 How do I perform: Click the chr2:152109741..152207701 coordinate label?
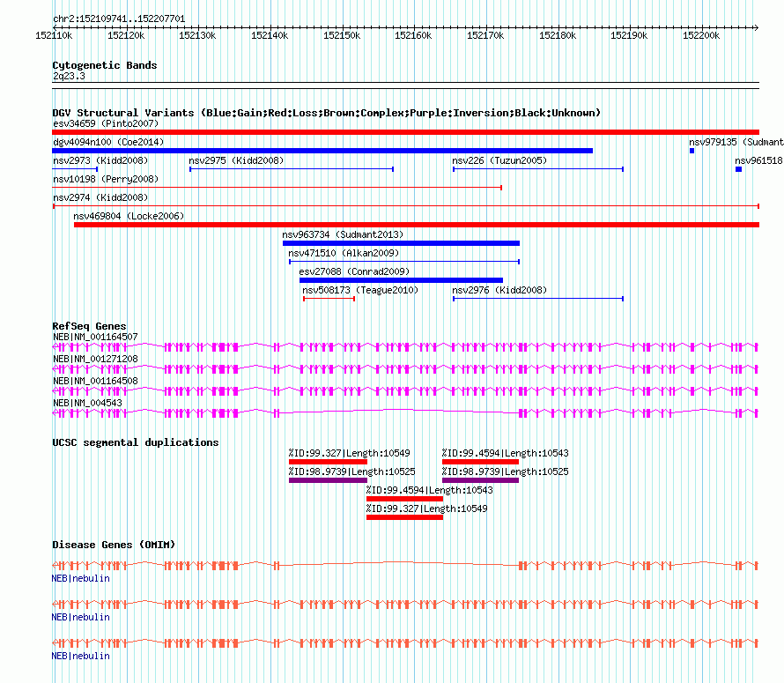pos(119,19)
